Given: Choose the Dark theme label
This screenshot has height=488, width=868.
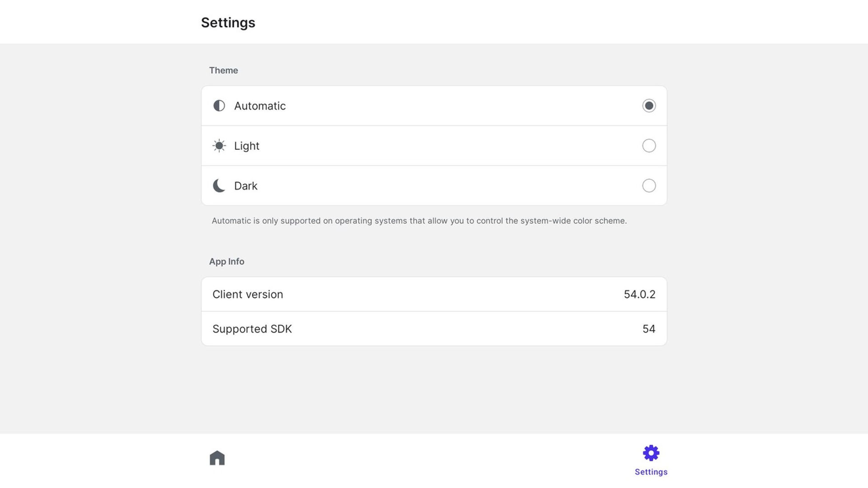Looking at the screenshot, I should (246, 186).
